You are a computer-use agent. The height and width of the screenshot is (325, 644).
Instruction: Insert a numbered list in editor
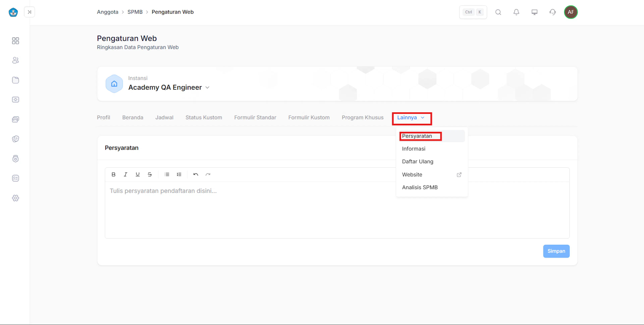pos(179,174)
